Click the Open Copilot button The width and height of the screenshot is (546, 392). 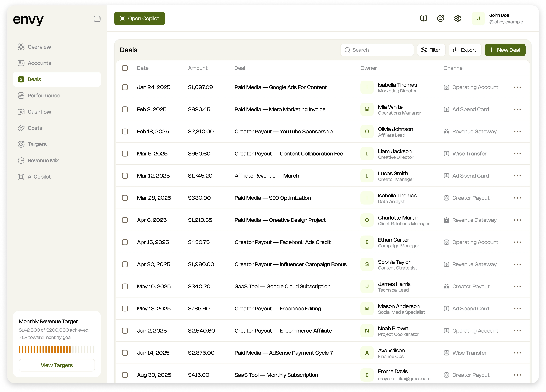(x=140, y=18)
